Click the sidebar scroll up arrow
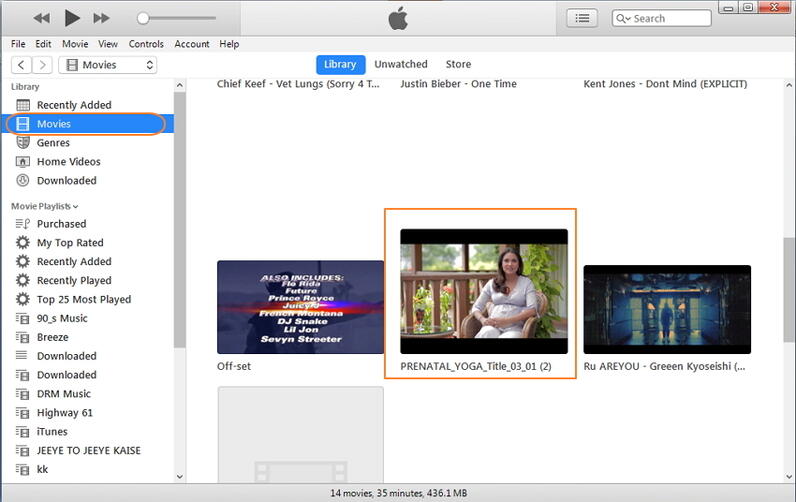 pos(180,85)
